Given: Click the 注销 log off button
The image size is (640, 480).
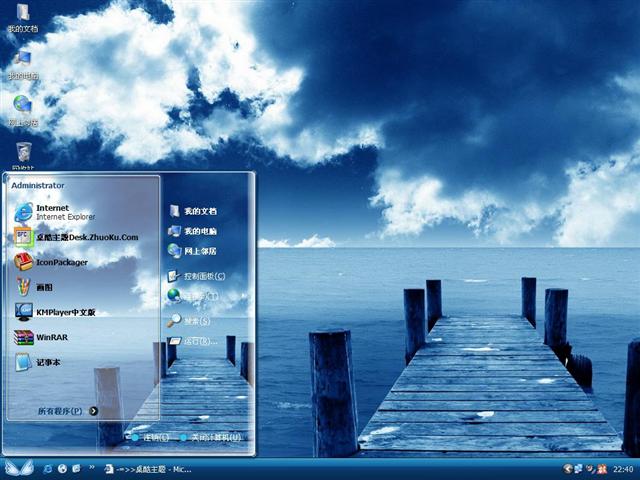Looking at the screenshot, I should [146, 437].
